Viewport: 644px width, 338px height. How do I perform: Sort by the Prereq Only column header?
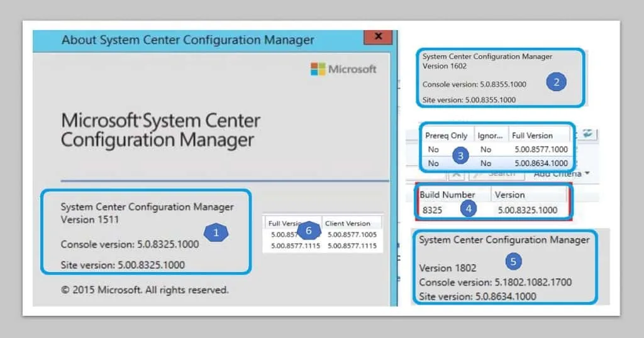click(447, 136)
